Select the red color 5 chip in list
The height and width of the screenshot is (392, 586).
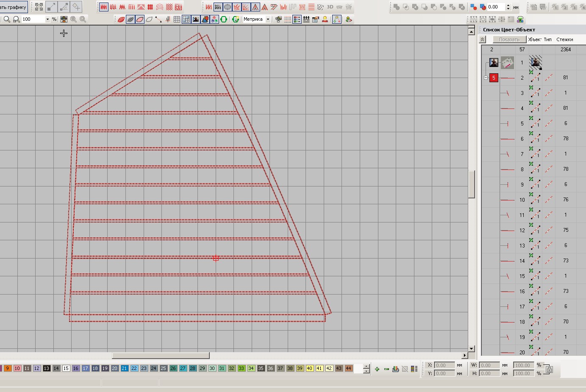(494, 78)
